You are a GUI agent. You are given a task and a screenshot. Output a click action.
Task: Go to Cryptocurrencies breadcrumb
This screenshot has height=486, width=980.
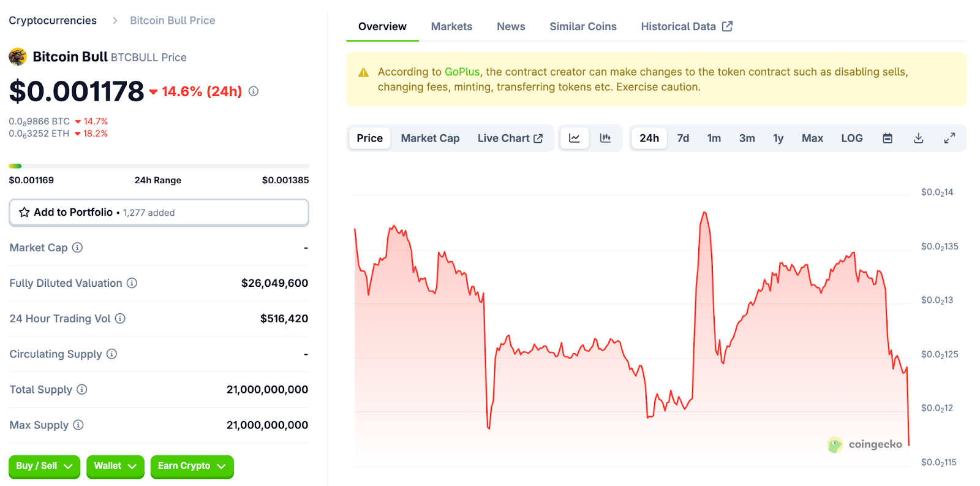pyautogui.click(x=53, y=21)
